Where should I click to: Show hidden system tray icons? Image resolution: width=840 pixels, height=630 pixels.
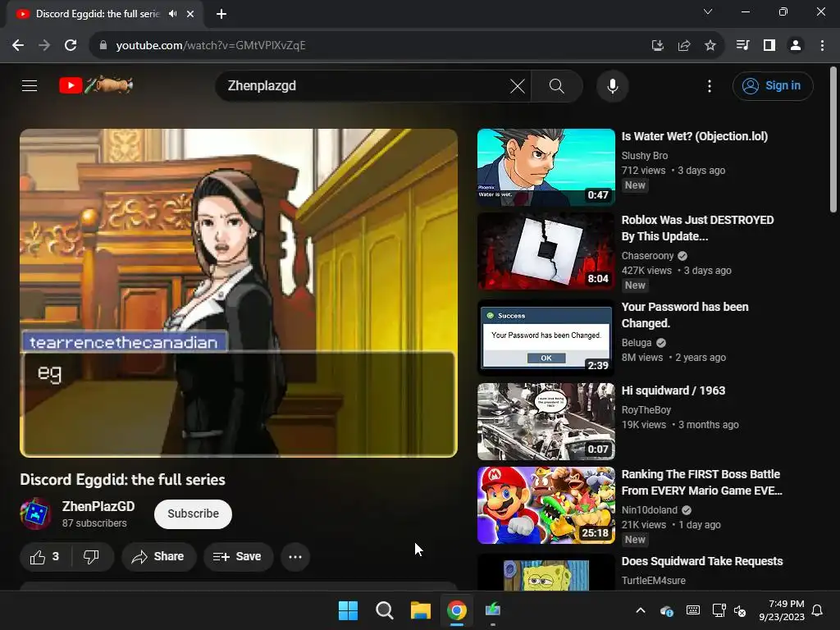[640, 610]
